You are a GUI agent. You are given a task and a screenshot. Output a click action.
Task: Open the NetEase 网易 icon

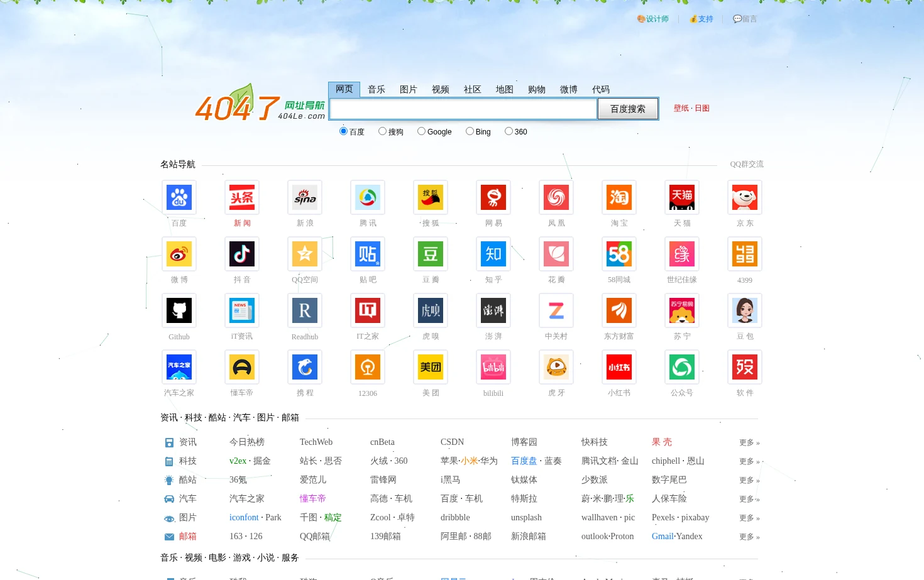click(x=493, y=197)
